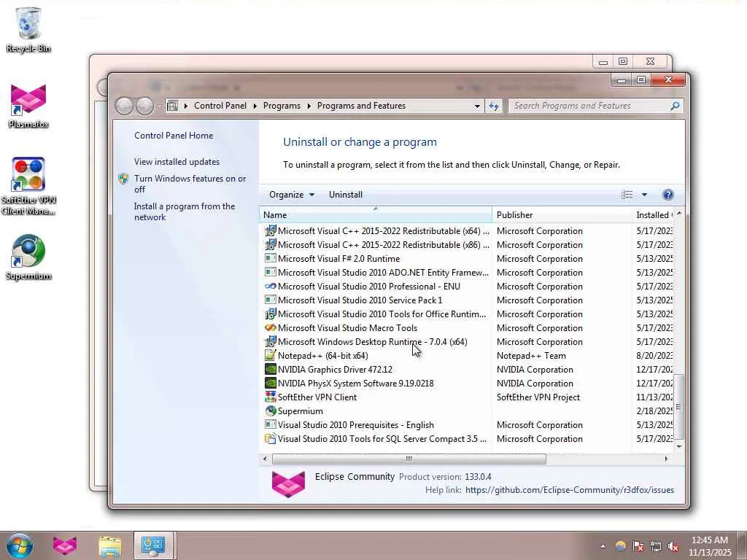Click the Notepad++ program icon

point(270,355)
